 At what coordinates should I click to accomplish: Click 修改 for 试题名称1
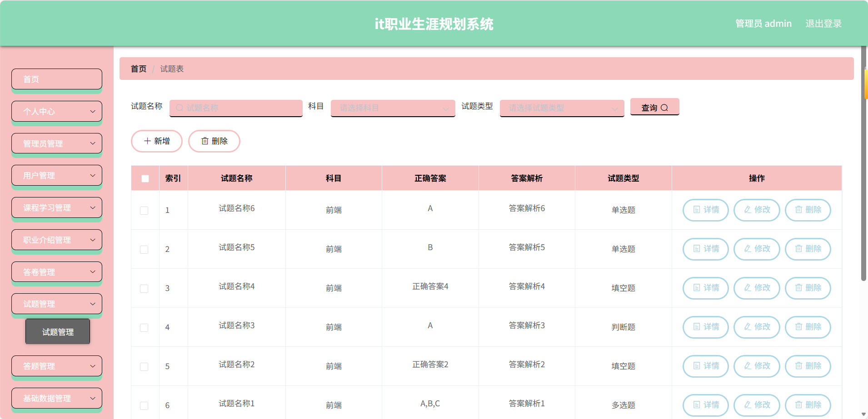coord(757,405)
